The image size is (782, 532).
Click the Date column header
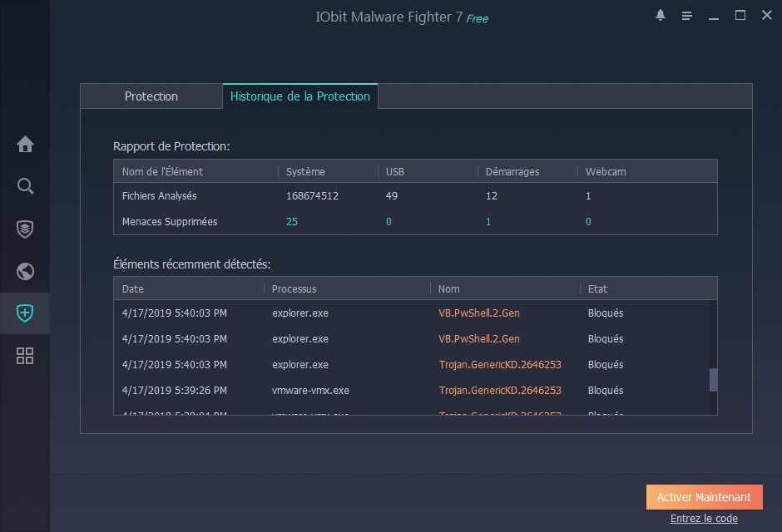click(x=189, y=289)
